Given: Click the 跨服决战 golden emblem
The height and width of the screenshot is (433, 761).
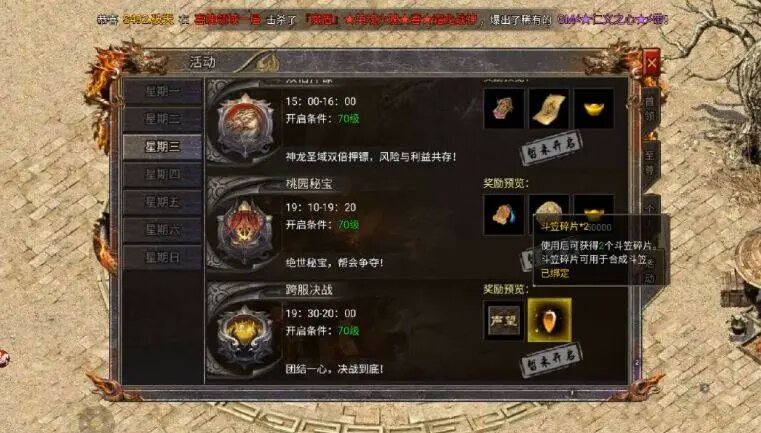Looking at the screenshot, I should 245,336.
